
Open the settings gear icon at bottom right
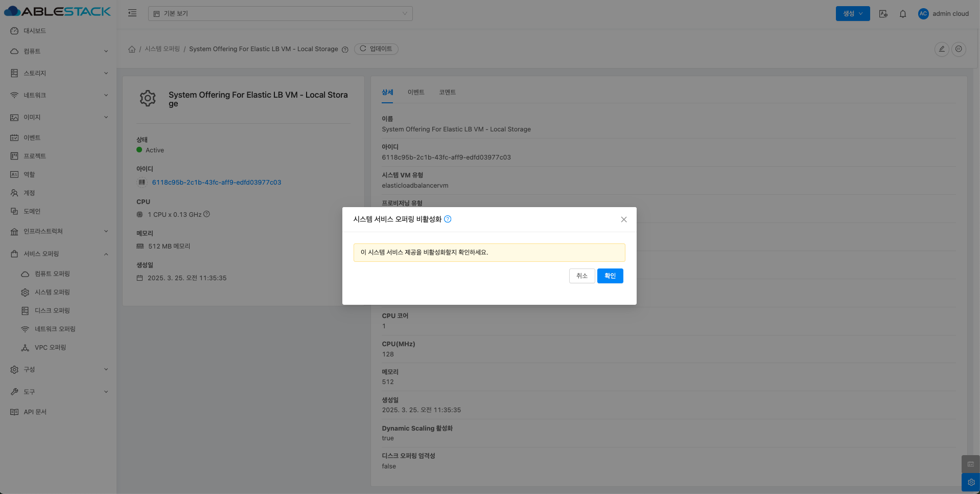coord(970,482)
